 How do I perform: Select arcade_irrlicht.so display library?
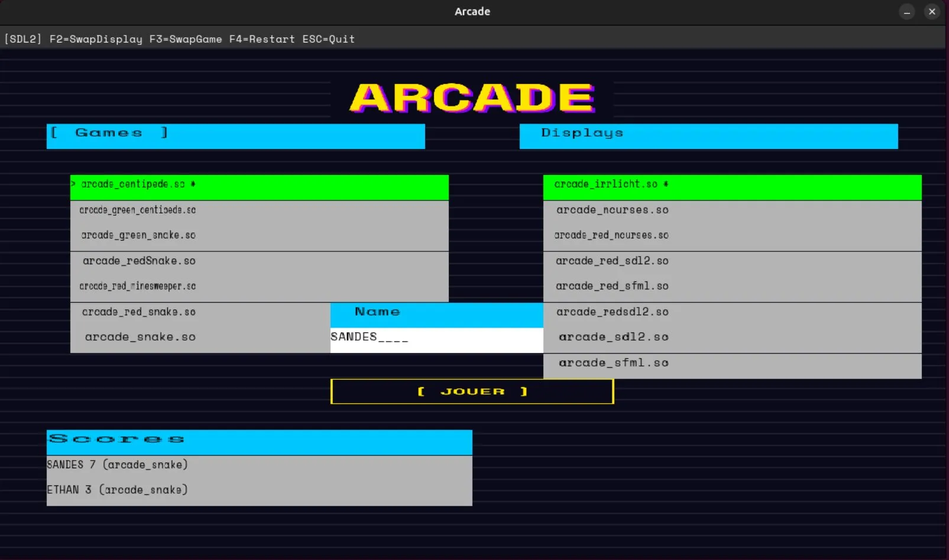coord(732,187)
